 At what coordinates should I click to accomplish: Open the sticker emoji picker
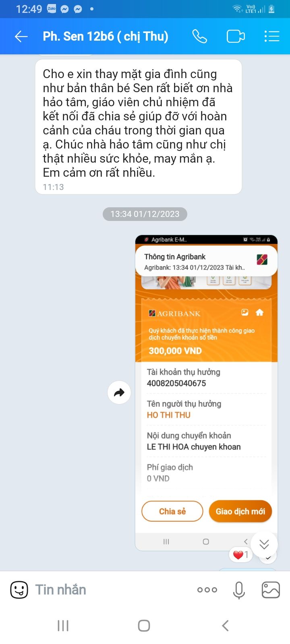point(19,590)
